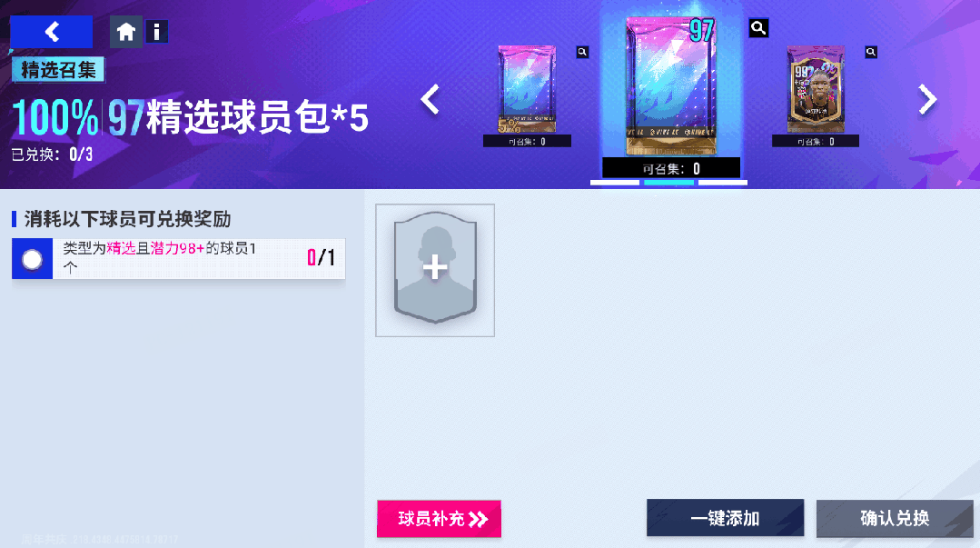
Task: Go back using the blue back arrow
Action: pyautogui.click(x=51, y=32)
